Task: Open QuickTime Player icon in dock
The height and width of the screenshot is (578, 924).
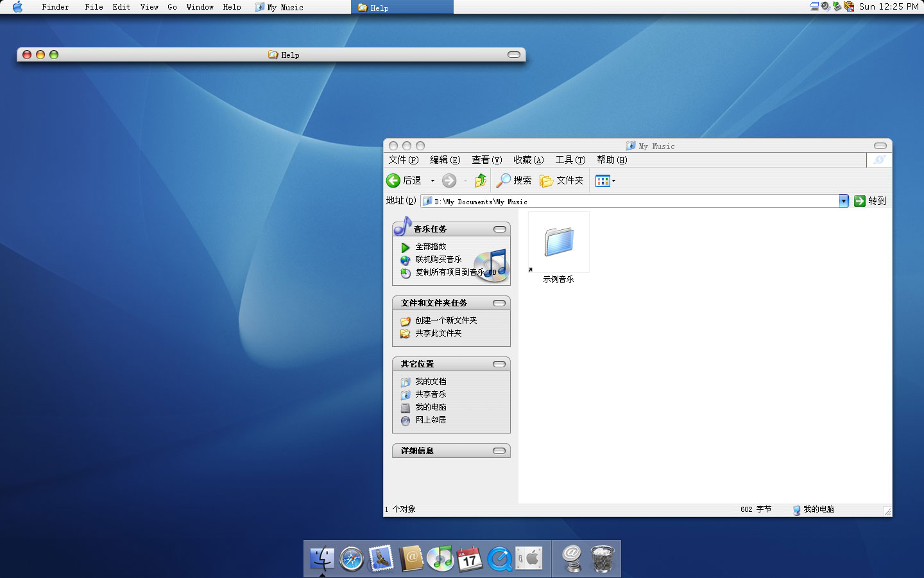Action: tap(500, 559)
